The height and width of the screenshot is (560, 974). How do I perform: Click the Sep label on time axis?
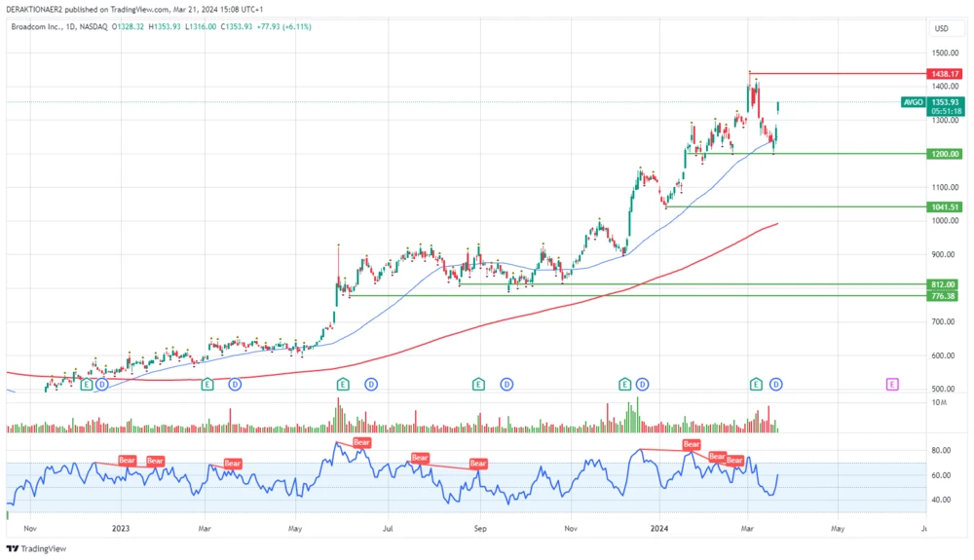(x=479, y=529)
